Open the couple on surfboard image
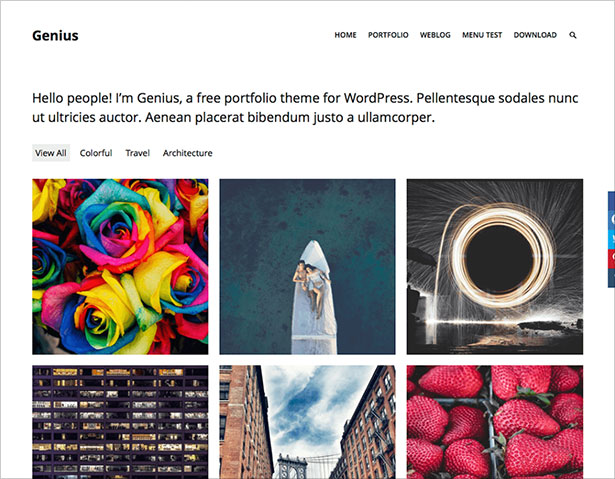 308,267
